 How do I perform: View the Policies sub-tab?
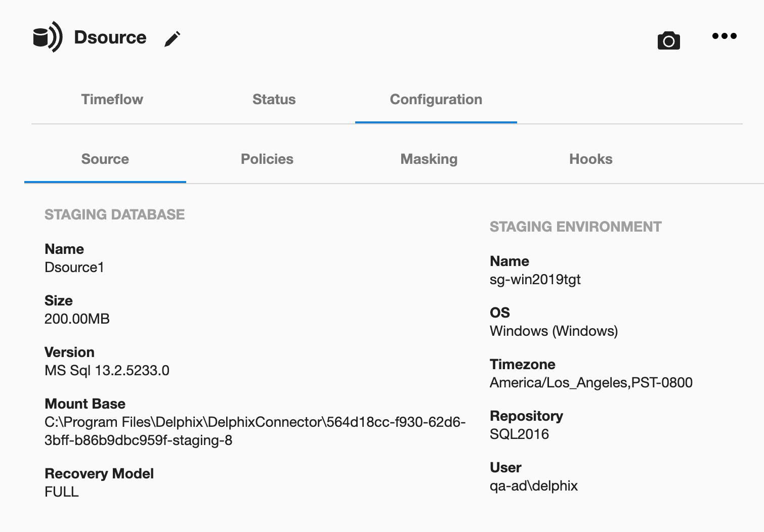point(267,159)
